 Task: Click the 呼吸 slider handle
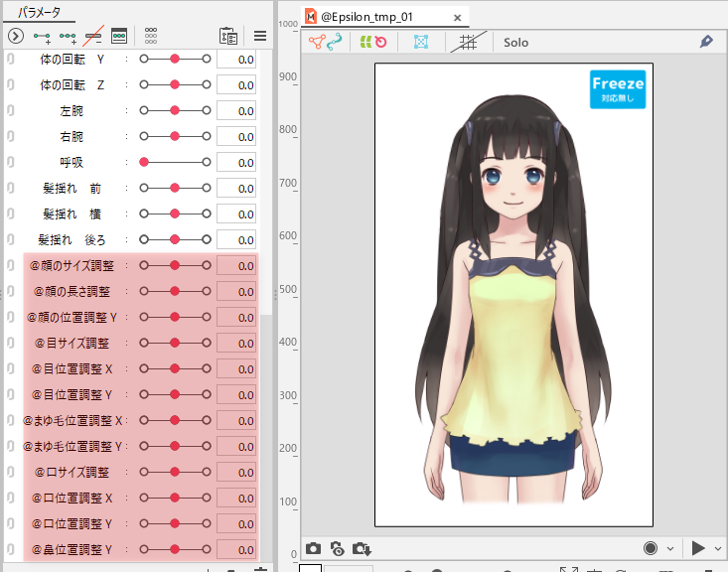[144, 162]
